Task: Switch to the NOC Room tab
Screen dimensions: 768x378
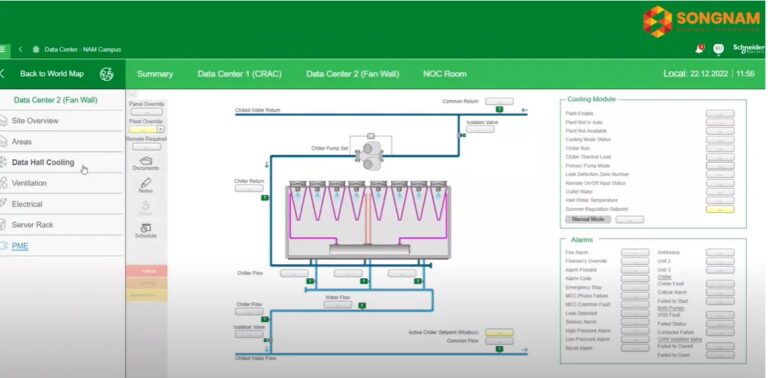Action: click(445, 74)
